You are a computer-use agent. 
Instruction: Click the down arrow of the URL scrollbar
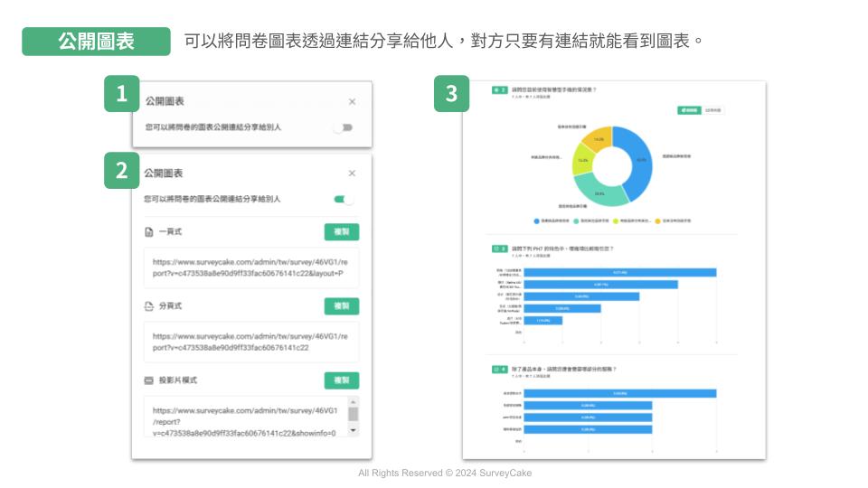pos(354,430)
